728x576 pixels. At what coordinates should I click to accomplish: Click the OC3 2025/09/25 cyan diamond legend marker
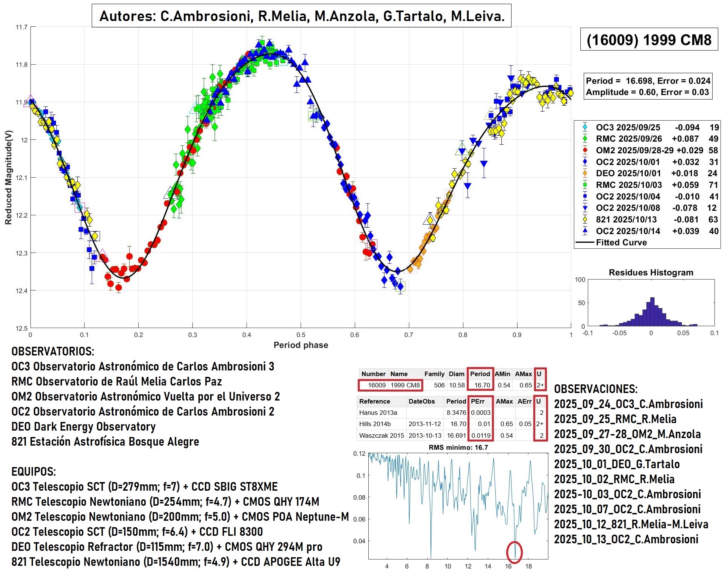[x=585, y=127]
